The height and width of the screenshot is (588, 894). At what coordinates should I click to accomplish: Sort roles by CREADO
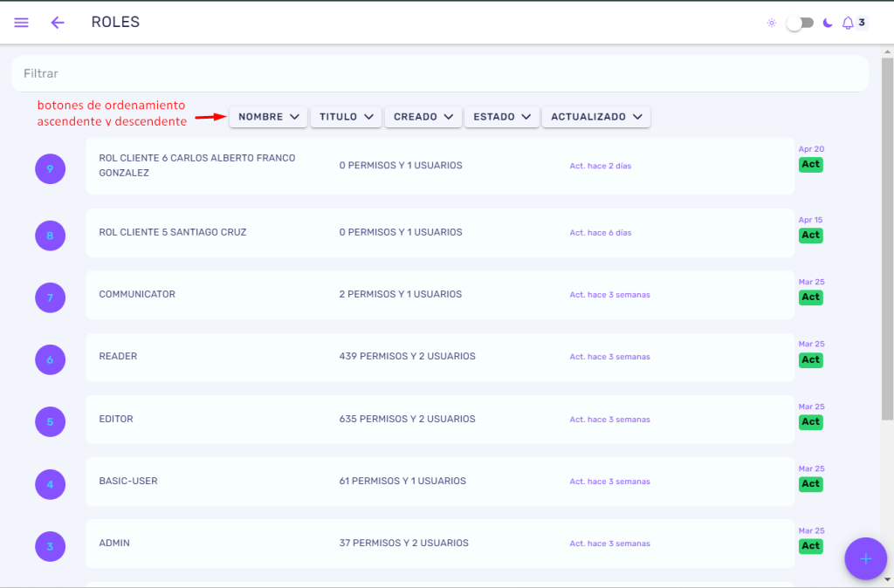click(x=423, y=117)
